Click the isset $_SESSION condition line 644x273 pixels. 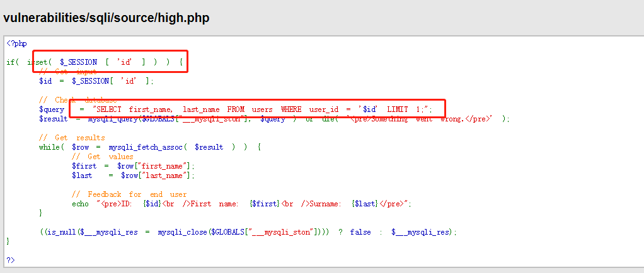pyautogui.click(x=95, y=62)
